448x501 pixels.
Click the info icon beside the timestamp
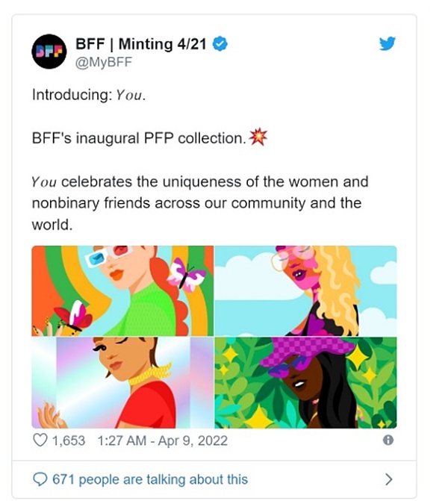(x=388, y=441)
